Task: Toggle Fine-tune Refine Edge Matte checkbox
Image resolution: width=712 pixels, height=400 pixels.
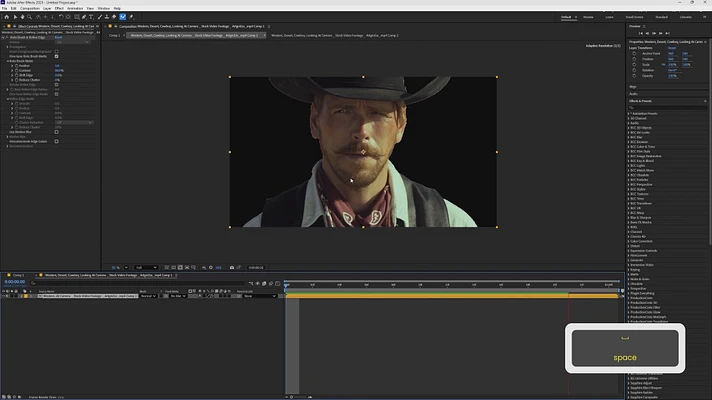Action: click(x=56, y=94)
